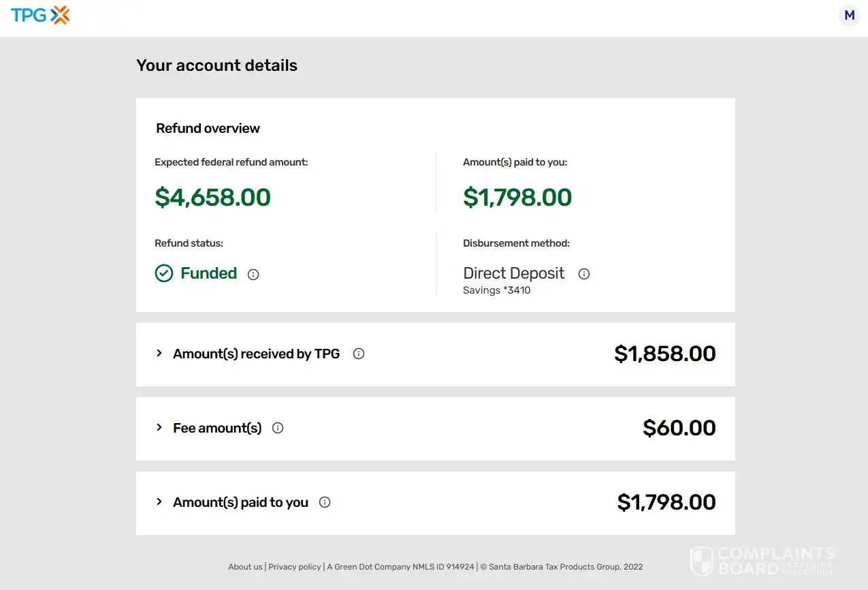868x590 pixels.
Task: Click the Amount(s) received by TPG label
Action: click(x=256, y=354)
